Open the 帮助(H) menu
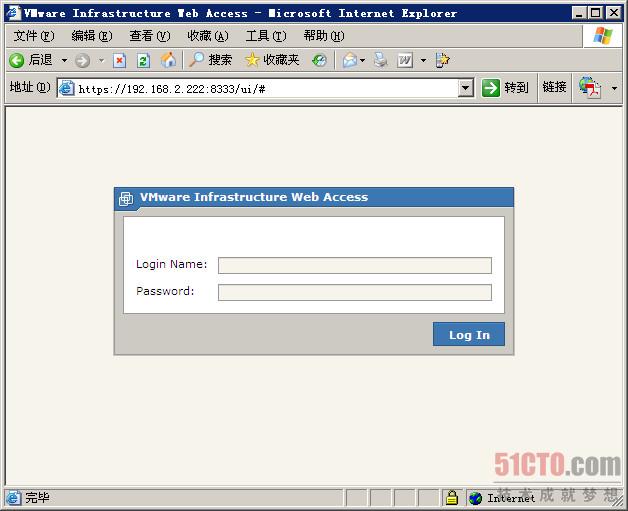The height and width of the screenshot is (511, 628). point(324,36)
